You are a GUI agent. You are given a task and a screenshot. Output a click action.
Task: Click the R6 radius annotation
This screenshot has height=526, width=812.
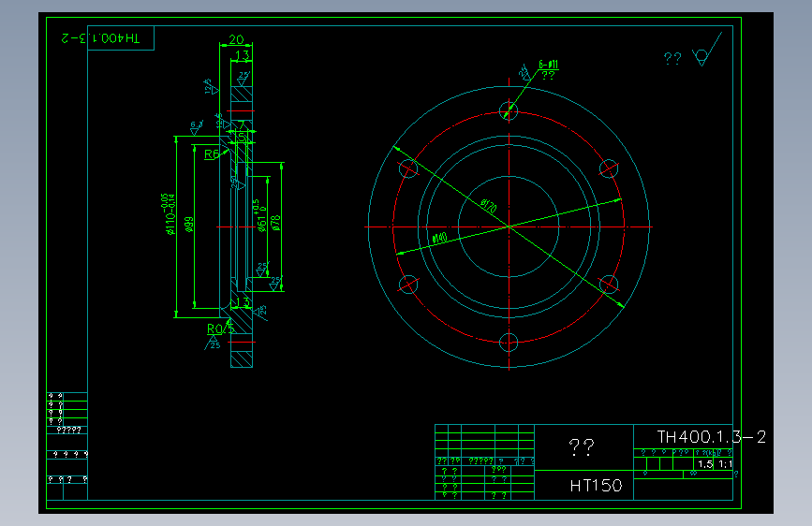click(x=212, y=153)
